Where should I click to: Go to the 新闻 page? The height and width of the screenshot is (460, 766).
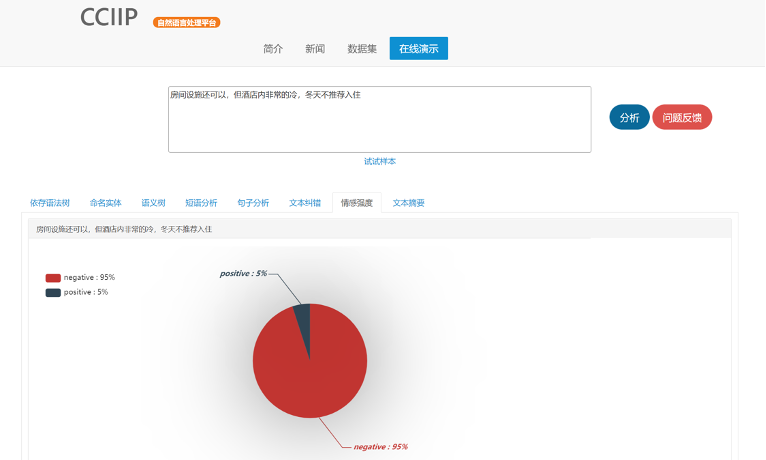point(315,48)
